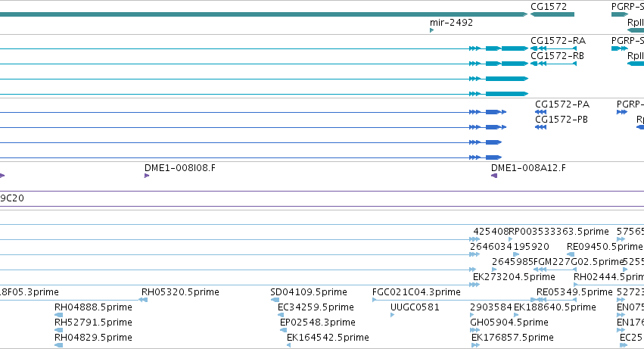The height and width of the screenshot is (349, 644).
Task: Open the EK176857.5prime EST label
Action: click(512, 338)
